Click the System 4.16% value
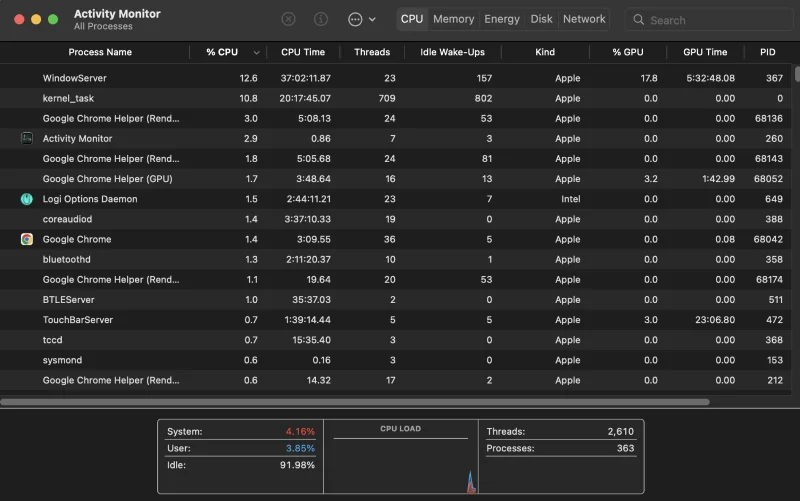Image resolution: width=800 pixels, height=501 pixels. (300, 432)
